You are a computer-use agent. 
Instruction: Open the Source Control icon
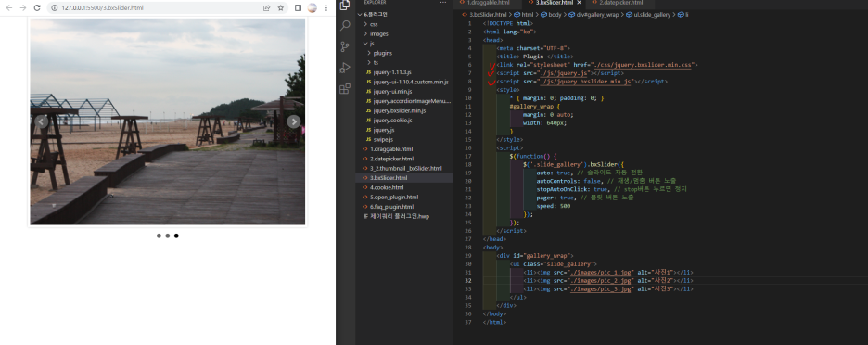345,46
